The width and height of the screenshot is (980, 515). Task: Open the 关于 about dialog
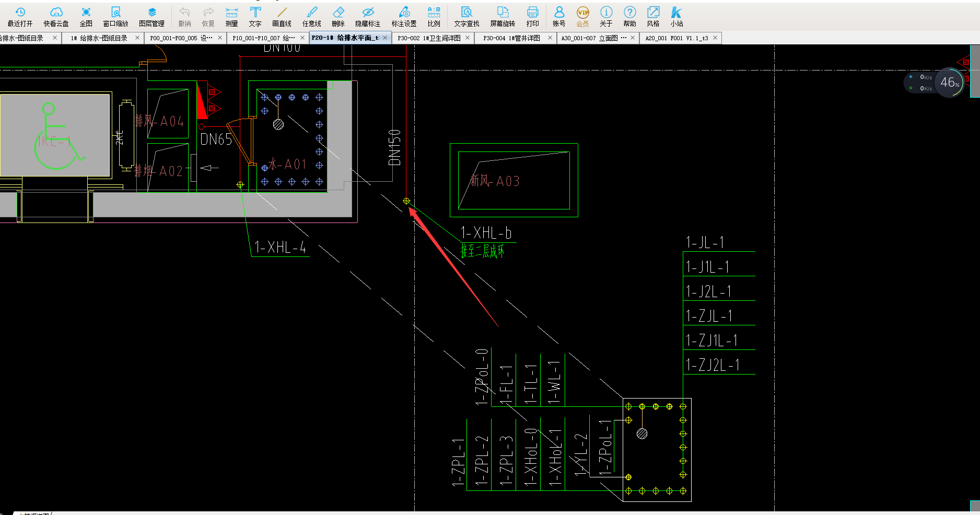[x=606, y=17]
